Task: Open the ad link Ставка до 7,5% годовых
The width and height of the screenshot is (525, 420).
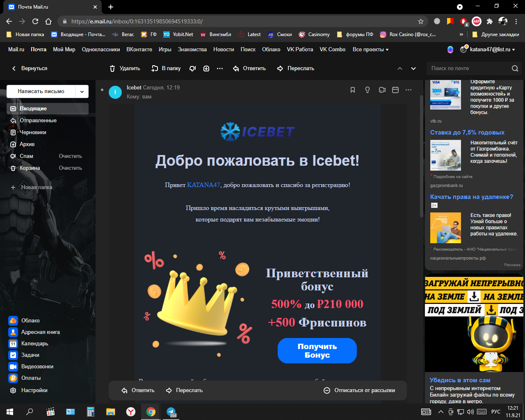Action: [467, 132]
